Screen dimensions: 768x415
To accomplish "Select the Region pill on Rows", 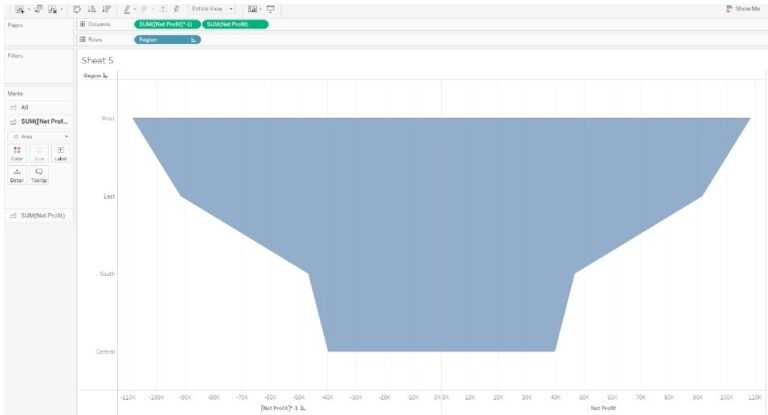I will click(168, 40).
